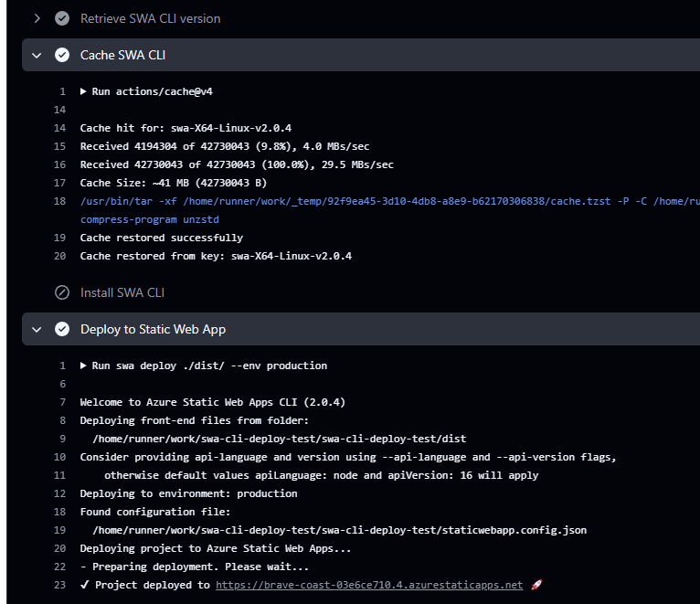Expand the Run actions/cache@v4 triangle
The width and height of the screenshot is (700, 604).
[83, 91]
